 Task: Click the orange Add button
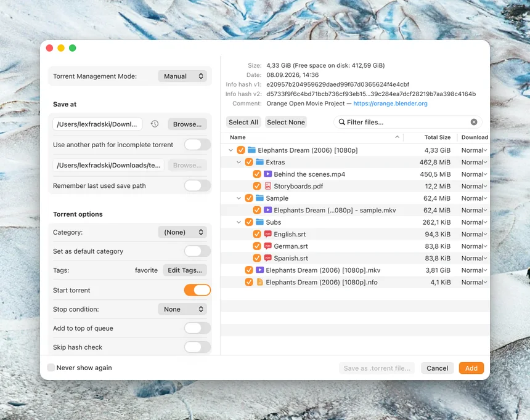click(471, 368)
